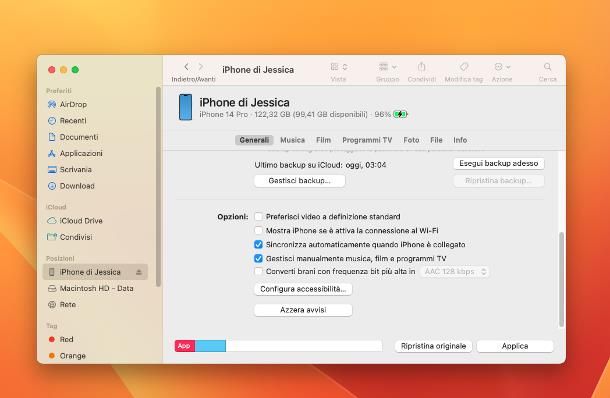Go back with the Indietro arrow
The image size is (610, 398).
tap(186, 67)
